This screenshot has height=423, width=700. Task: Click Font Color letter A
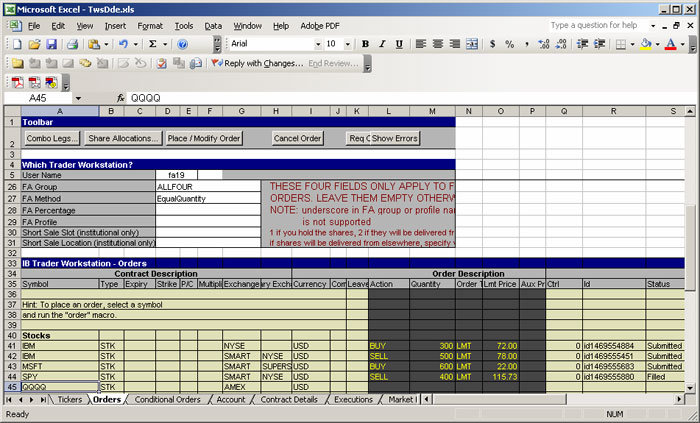(x=671, y=44)
